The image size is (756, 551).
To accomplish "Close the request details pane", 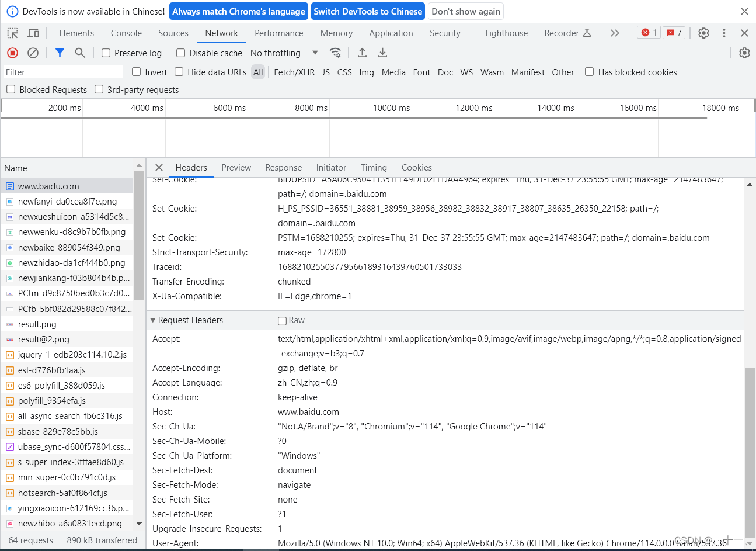I will coord(159,168).
